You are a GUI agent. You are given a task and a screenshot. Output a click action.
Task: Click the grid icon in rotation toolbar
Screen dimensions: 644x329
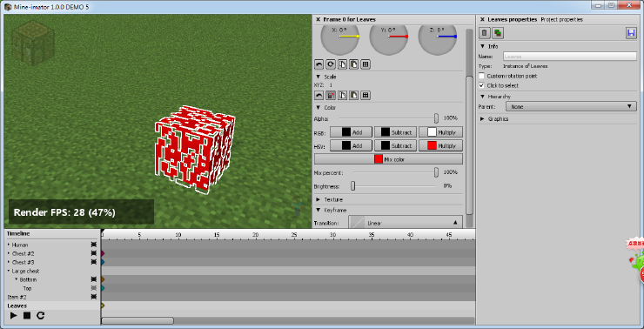366,64
